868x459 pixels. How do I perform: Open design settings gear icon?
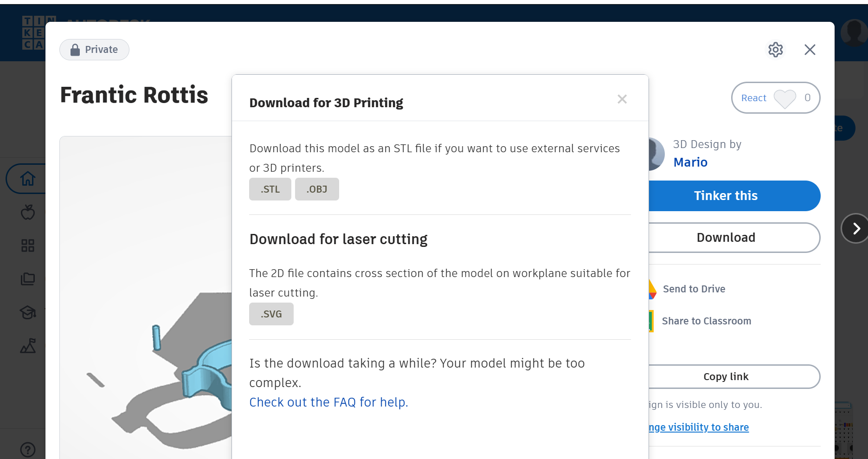(x=776, y=50)
